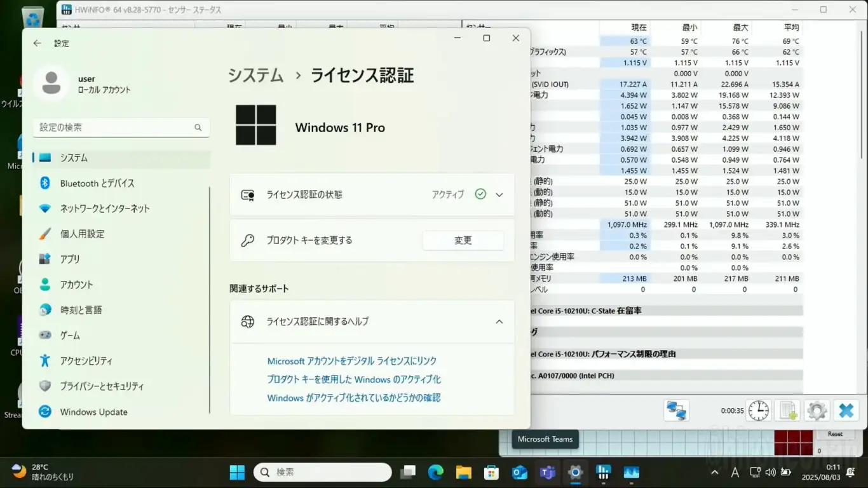The height and width of the screenshot is (488, 868).
Task: Click the IME A indicator in tray
Action: pos(735,472)
